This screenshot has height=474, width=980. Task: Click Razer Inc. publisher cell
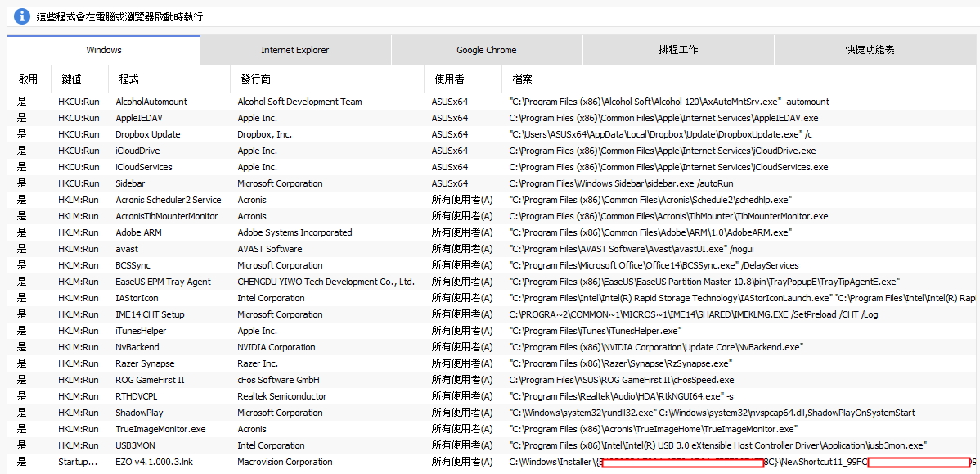point(258,363)
